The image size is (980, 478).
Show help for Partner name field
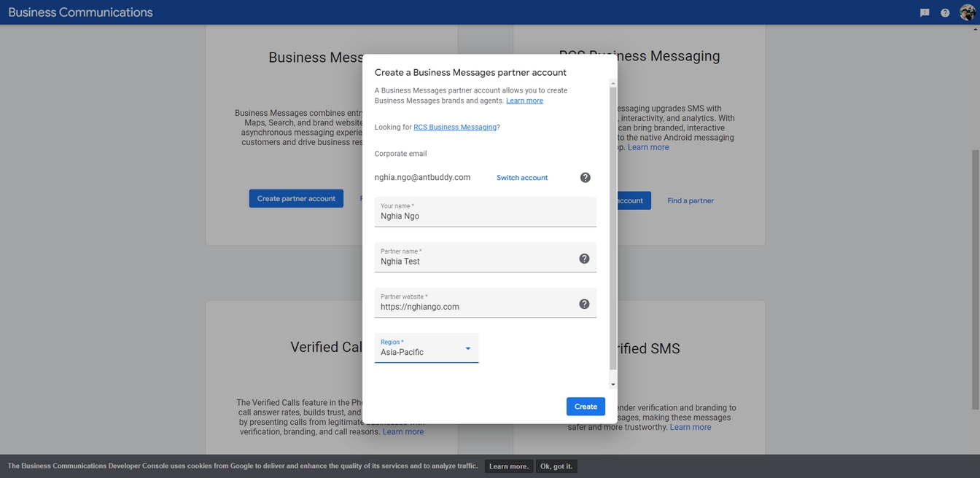(584, 259)
